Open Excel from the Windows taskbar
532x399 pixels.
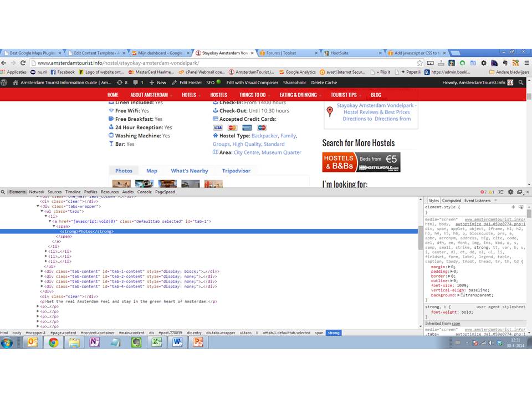pyautogui.click(x=156, y=342)
